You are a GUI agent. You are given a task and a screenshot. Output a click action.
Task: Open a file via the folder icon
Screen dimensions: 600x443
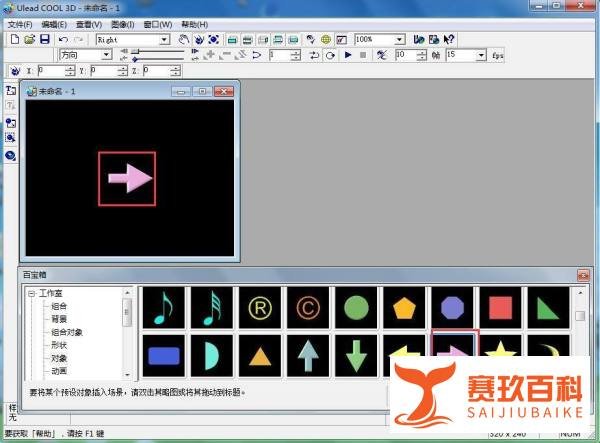pos(29,39)
